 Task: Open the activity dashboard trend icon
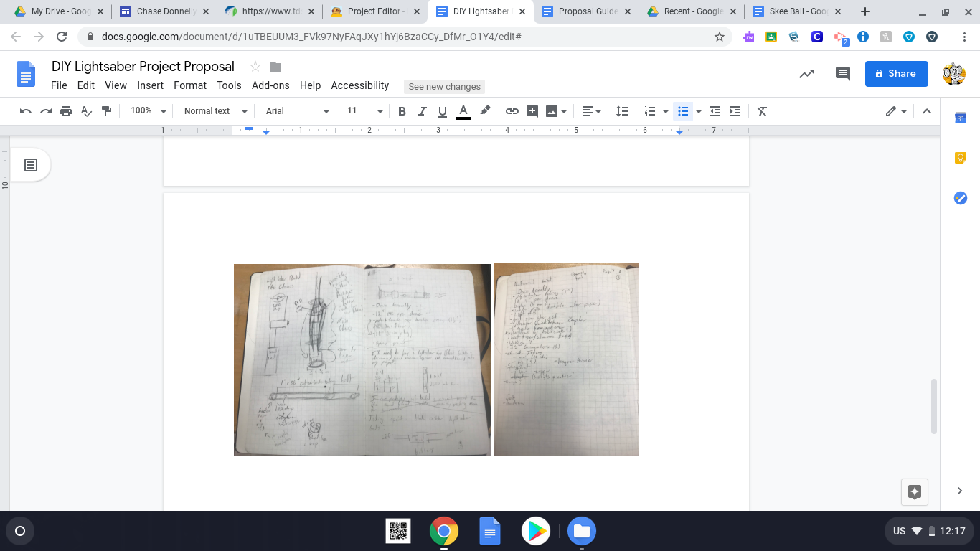(806, 73)
